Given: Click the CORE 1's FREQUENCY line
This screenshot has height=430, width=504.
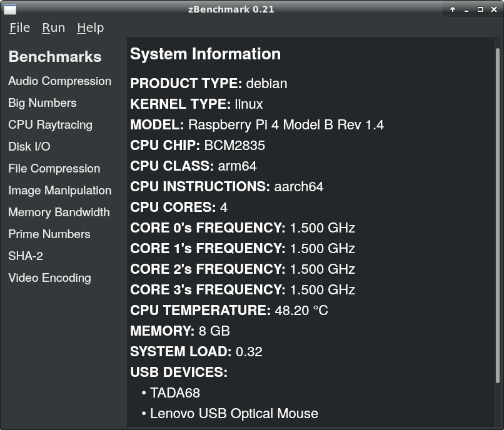Looking at the screenshot, I should coord(243,248).
